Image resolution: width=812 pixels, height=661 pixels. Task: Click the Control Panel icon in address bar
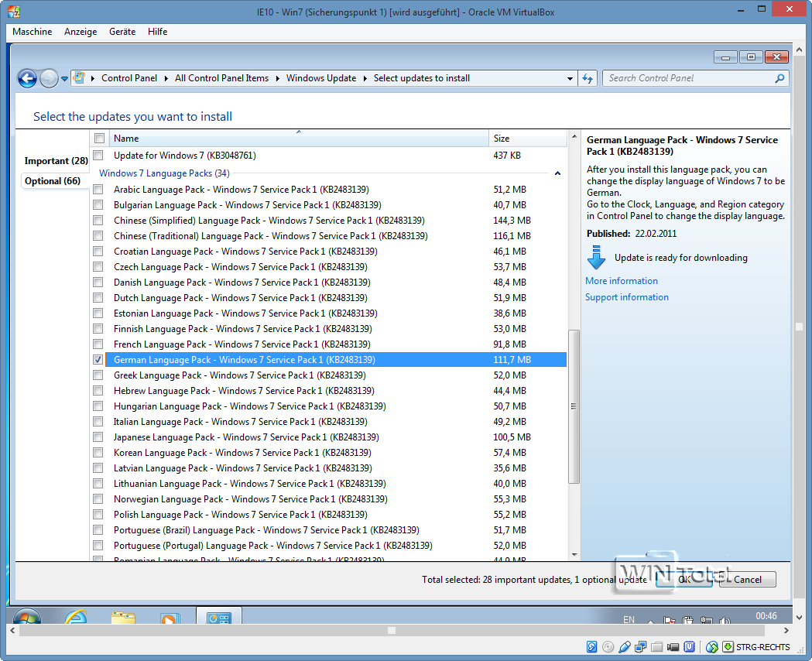point(79,78)
